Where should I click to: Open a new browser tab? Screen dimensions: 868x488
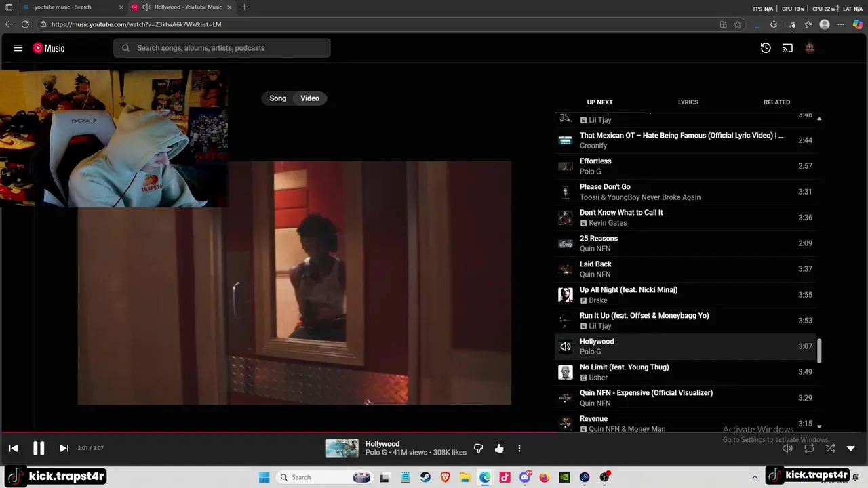244,7
